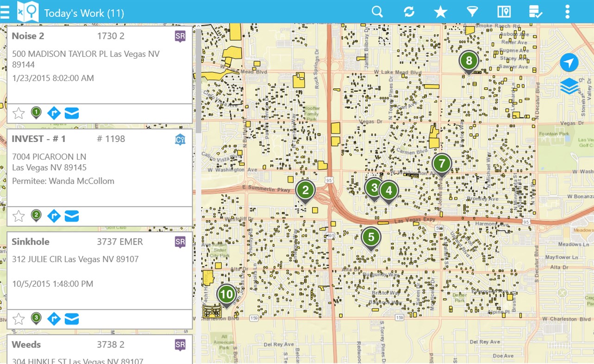Image resolution: width=594 pixels, height=364 pixels.
Task: Get directions to 312 Julie Cir
Action: tap(54, 319)
